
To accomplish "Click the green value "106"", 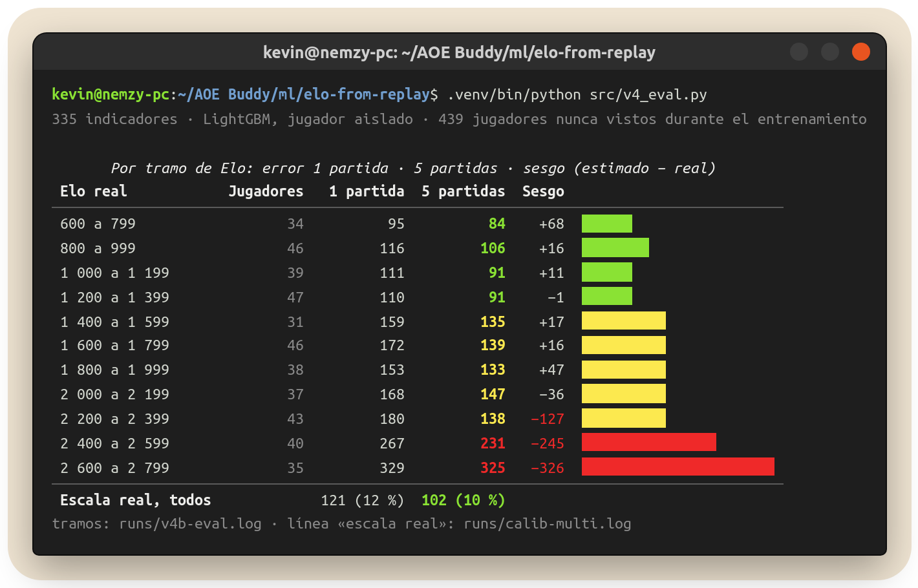I will pyautogui.click(x=493, y=248).
